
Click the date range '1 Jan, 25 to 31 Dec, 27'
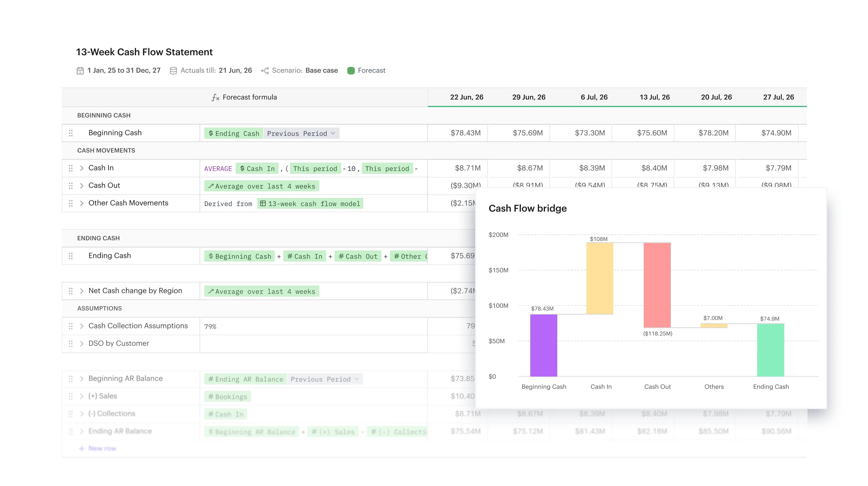[124, 70]
